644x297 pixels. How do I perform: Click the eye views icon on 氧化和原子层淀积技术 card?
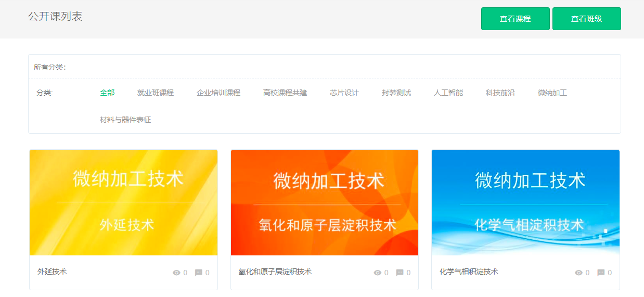point(378,273)
